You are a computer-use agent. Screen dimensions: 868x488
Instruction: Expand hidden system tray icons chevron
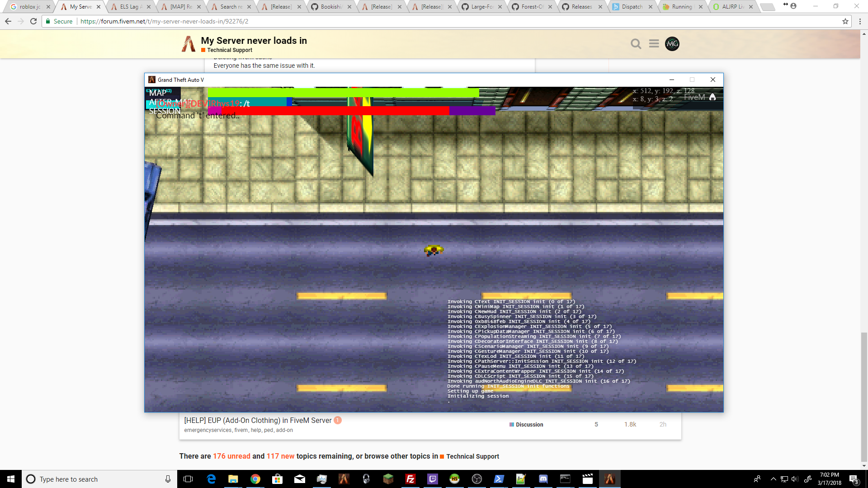pos(773,479)
